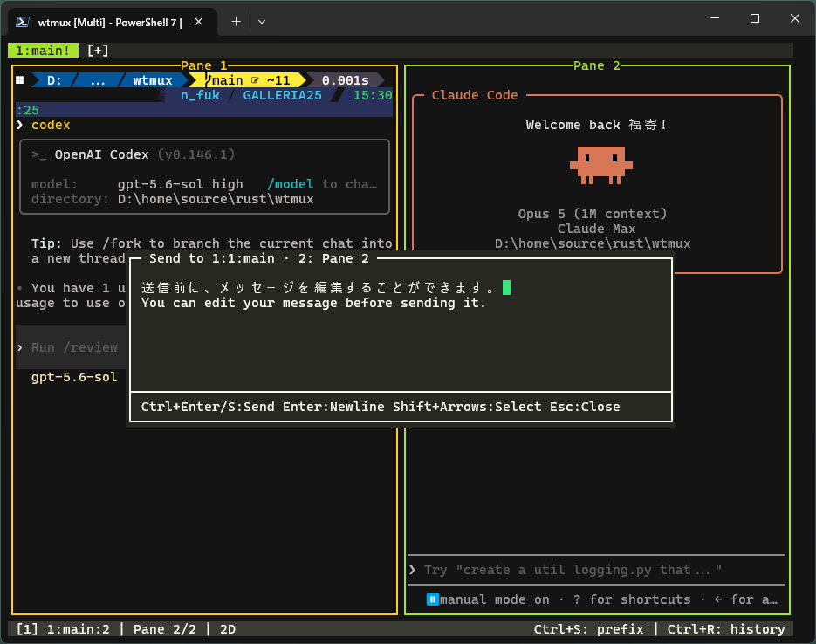Click the Welcome back greeting text

pos(596,125)
